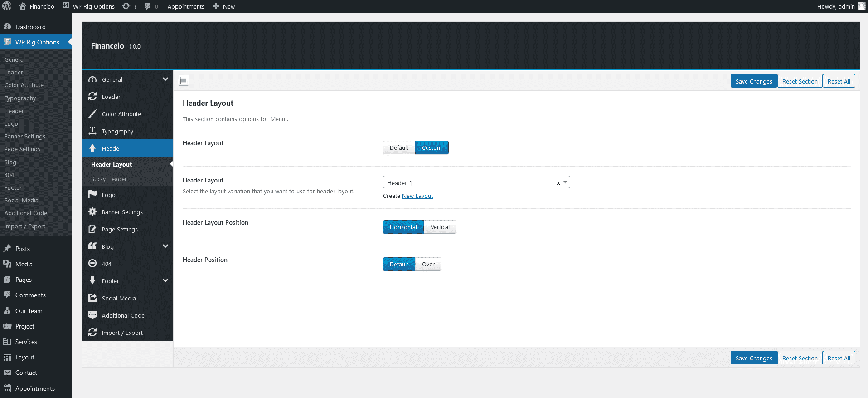Click the Posts pushpin icon in sidebar

(7, 249)
